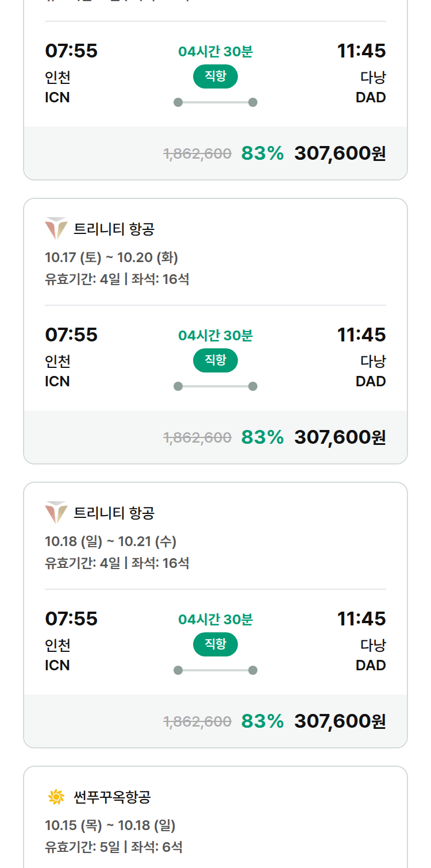Image resolution: width=431 pixels, height=868 pixels.
Task: Click 07:55 departure time in 10.17–10.20 card
Action: (x=71, y=335)
